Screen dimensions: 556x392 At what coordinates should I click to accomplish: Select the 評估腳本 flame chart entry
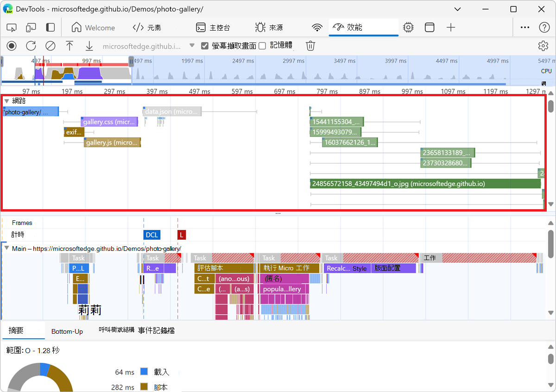click(224, 268)
